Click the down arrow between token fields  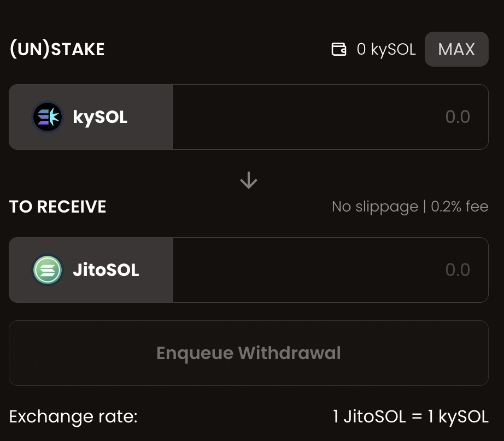click(249, 180)
